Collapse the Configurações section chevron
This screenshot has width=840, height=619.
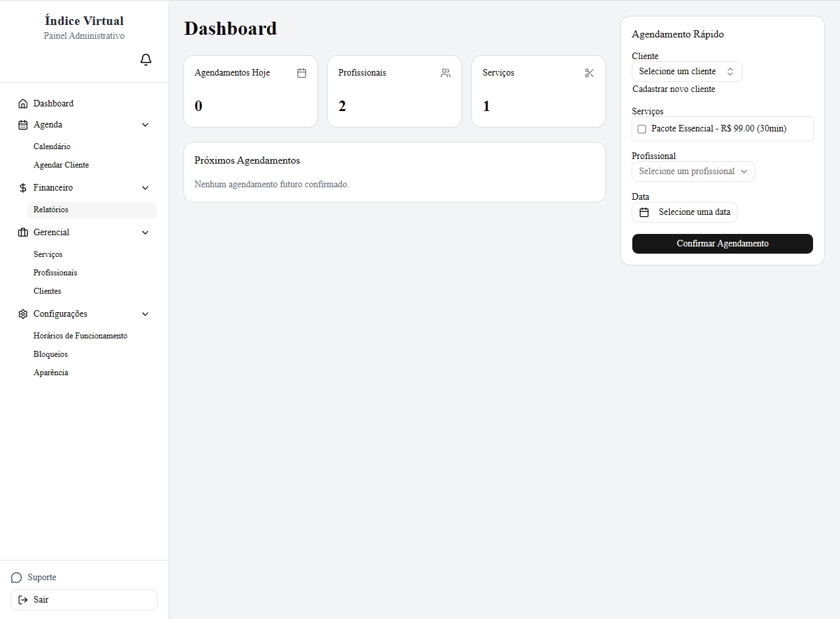[x=145, y=314]
